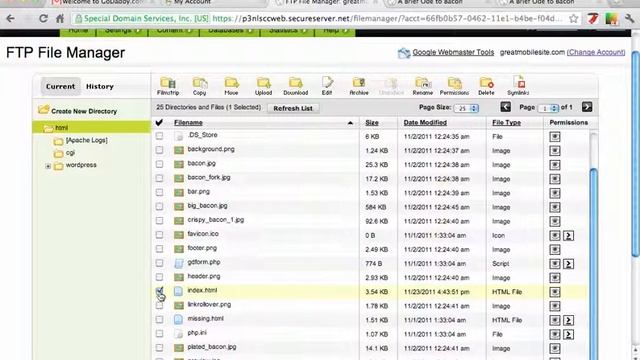Open the Page Size dropdown
This screenshot has width=640, height=360.
click(x=467, y=108)
